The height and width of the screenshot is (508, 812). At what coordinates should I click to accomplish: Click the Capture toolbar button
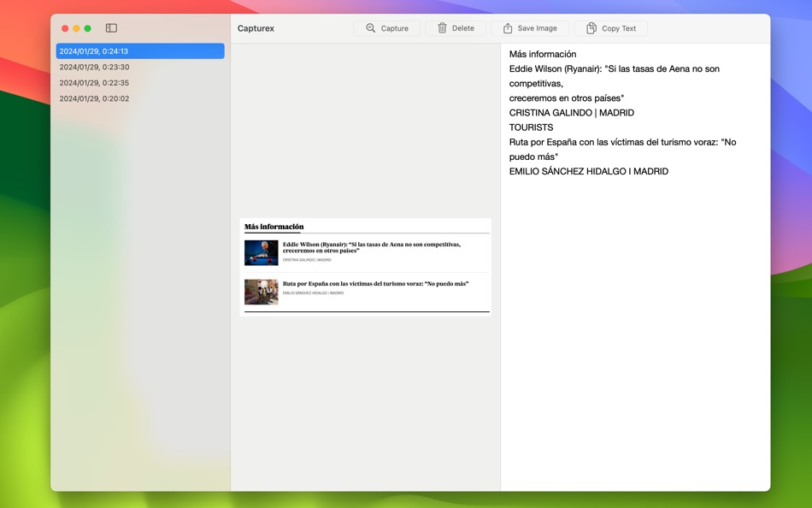pyautogui.click(x=386, y=27)
